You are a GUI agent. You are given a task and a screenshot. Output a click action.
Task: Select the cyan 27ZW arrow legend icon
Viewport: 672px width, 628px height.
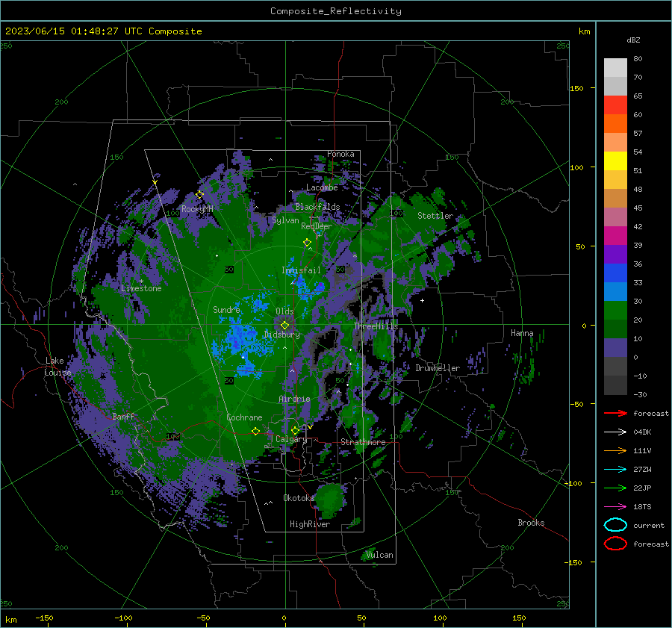615,470
